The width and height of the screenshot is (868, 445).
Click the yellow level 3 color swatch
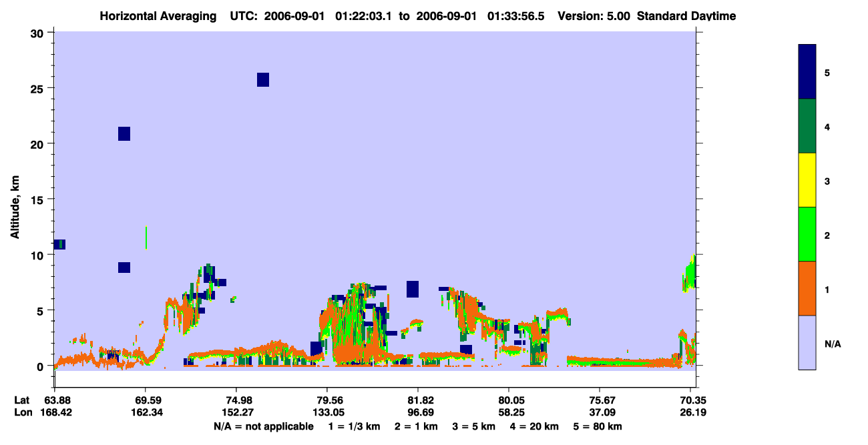point(807,180)
